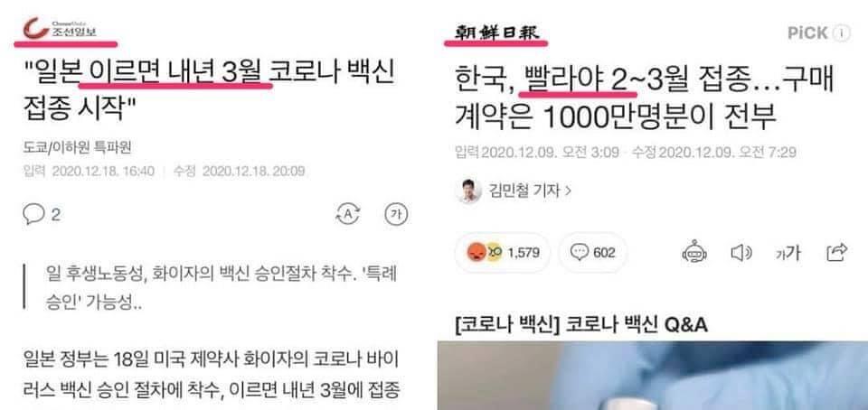
Task: Click the 朝鮮日報 logo on right article
Action: [496, 33]
